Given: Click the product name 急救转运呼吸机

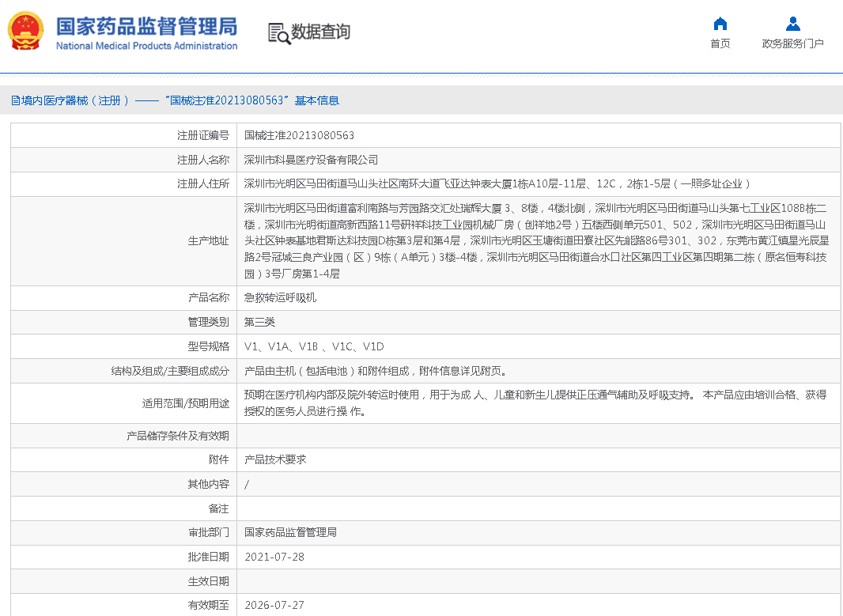Looking at the screenshot, I should point(280,298).
